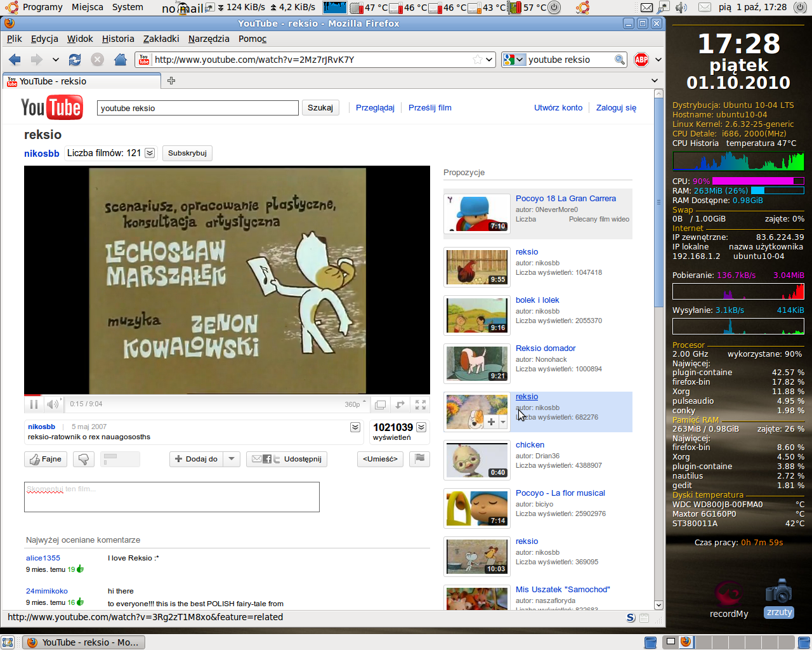Open the history dropdown next to forward arrow

[x=56, y=60]
